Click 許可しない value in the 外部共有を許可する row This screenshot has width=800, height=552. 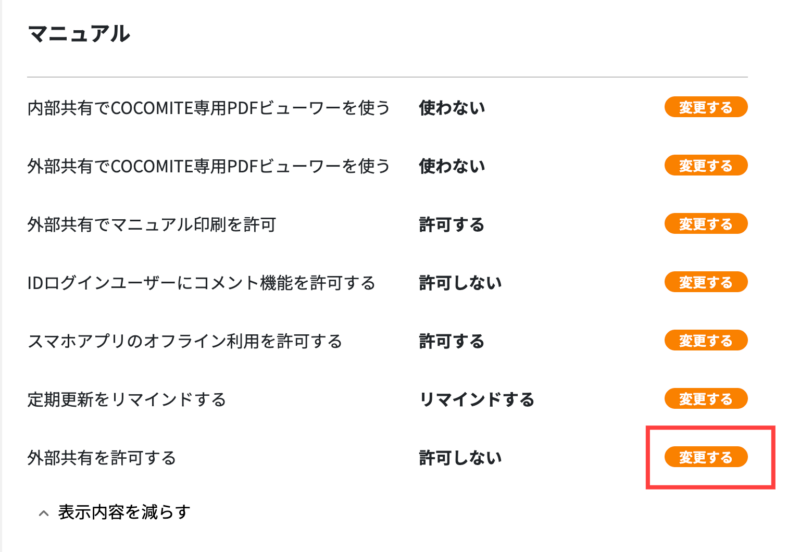click(x=460, y=458)
